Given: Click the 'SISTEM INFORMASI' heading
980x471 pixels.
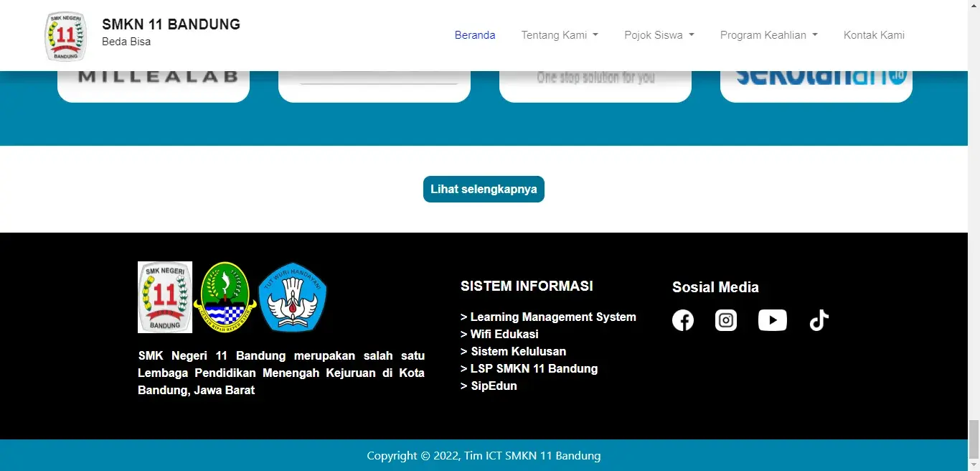Looking at the screenshot, I should point(527,286).
